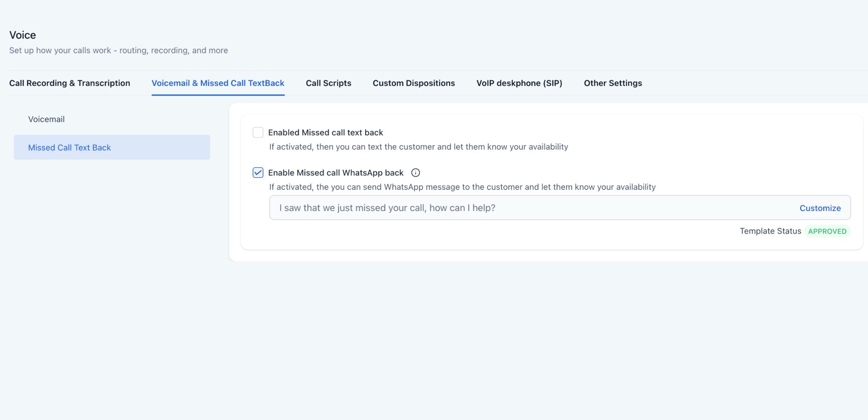The height and width of the screenshot is (420, 868).
Task: Open the Call Recording & Transcription tab
Action: 69,83
